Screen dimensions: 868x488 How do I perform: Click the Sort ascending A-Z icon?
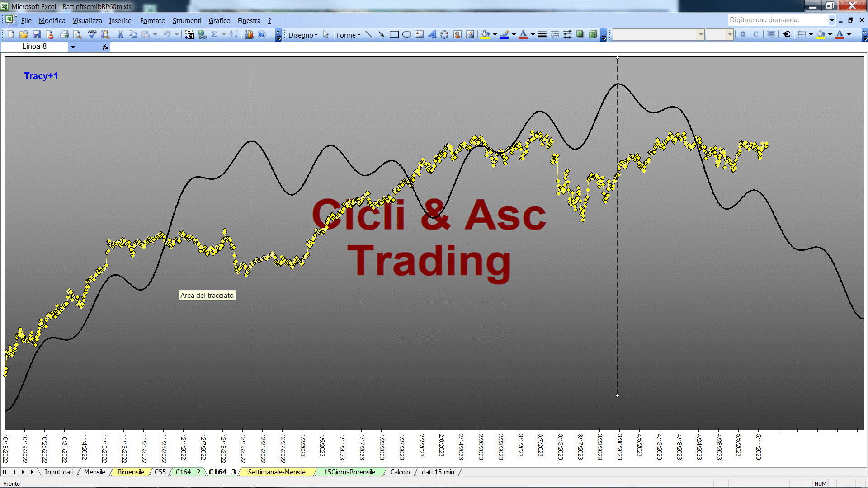(234, 35)
